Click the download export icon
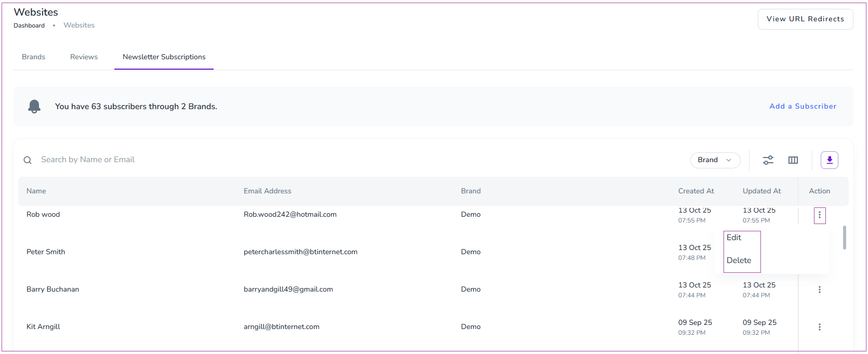Image resolution: width=868 pixels, height=354 pixels. coord(829,160)
